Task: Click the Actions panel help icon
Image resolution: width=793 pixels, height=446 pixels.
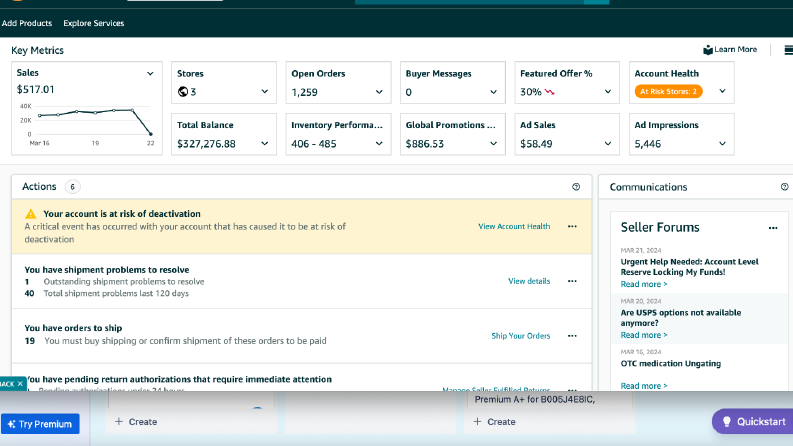Action: [x=576, y=187]
